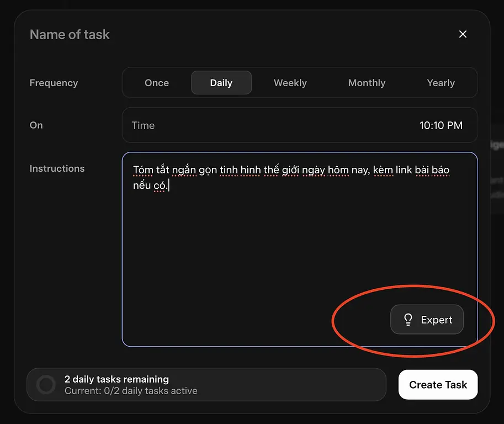Click the underlined word 'Tóm' in the instructions
The width and height of the screenshot is (504, 424).
[142, 169]
